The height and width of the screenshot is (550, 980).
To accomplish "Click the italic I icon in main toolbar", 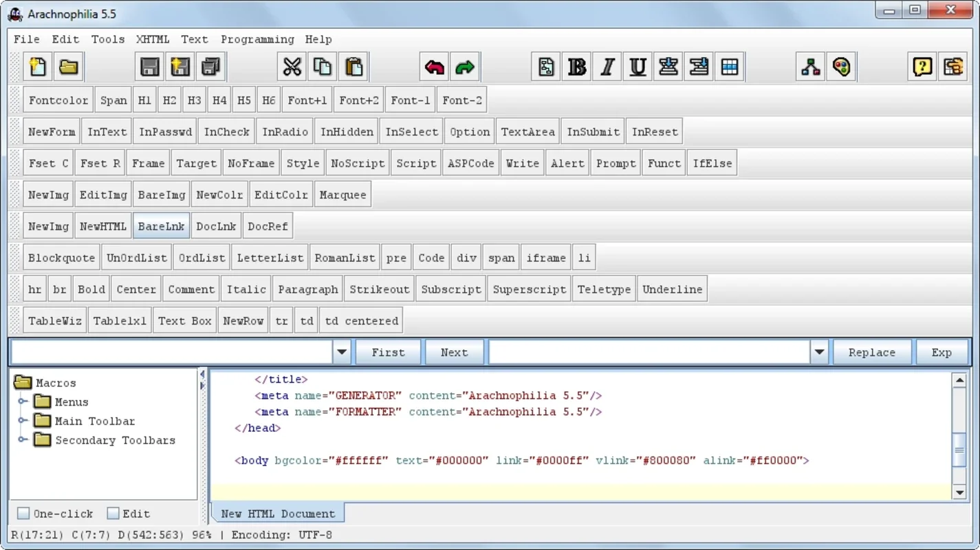I will click(x=607, y=67).
